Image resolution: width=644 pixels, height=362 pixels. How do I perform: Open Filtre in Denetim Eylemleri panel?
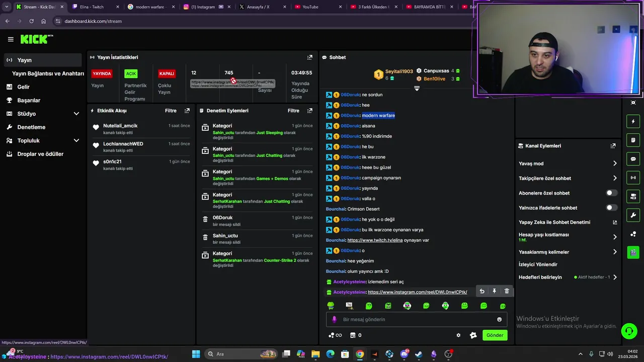coord(293,111)
